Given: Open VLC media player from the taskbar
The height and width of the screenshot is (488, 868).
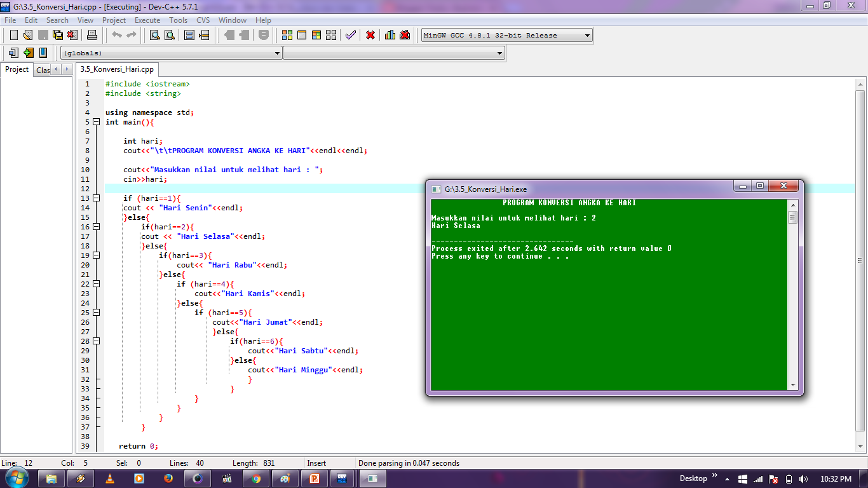Looking at the screenshot, I should pos(110,478).
